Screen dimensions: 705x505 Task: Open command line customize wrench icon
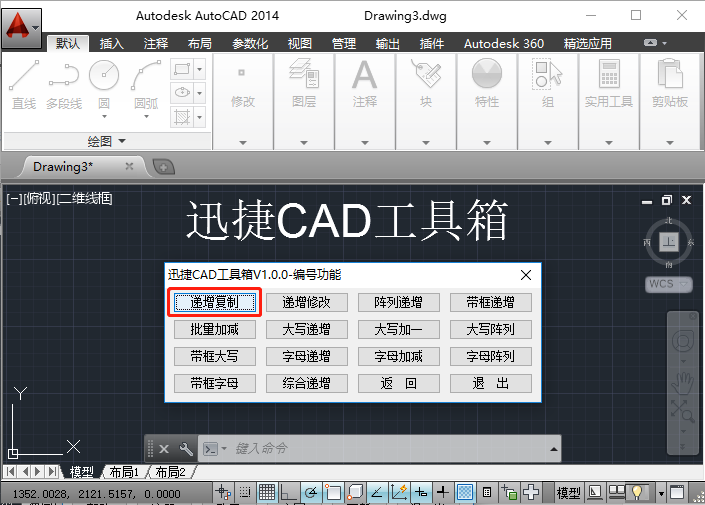(186, 449)
